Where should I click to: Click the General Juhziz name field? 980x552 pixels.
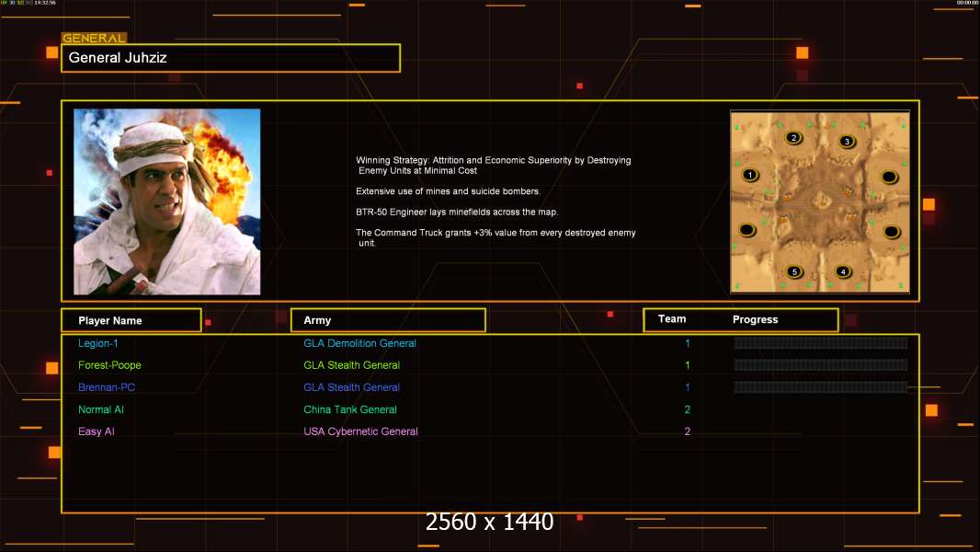230,58
